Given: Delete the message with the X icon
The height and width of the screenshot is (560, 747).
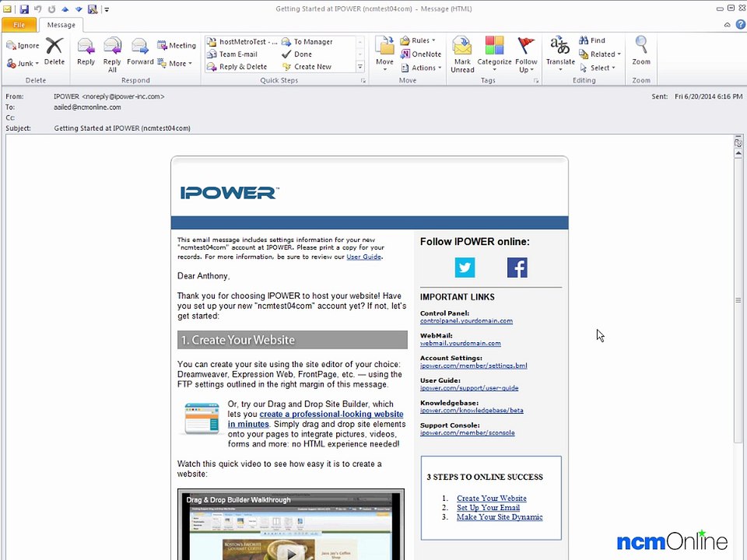Looking at the screenshot, I should [54, 51].
